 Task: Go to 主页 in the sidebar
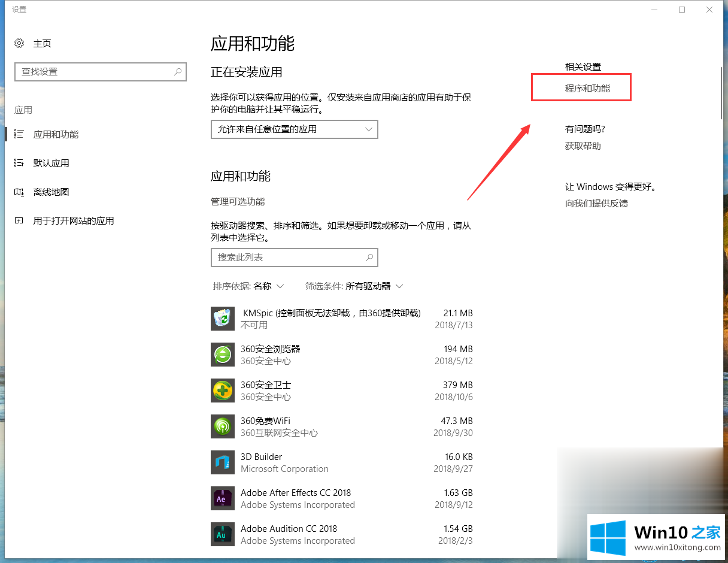pos(43,44)
